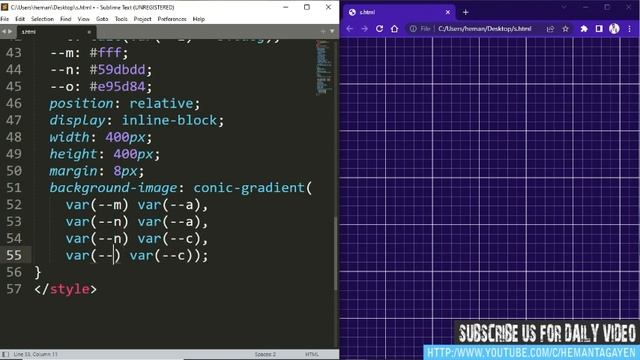The height and width of the screenshot is (360, 640).
Task: Toggle Chrome side panel icon
Action: point(599,29)
